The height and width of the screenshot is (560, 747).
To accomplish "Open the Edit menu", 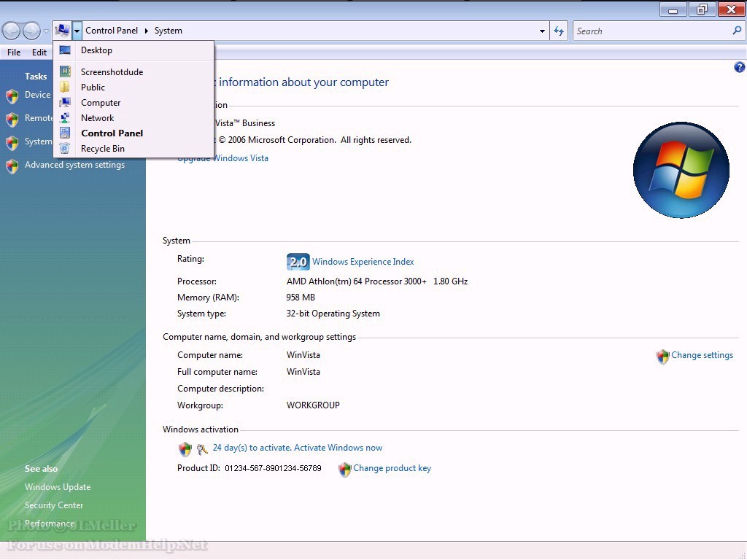I will [x=39, y=52].
